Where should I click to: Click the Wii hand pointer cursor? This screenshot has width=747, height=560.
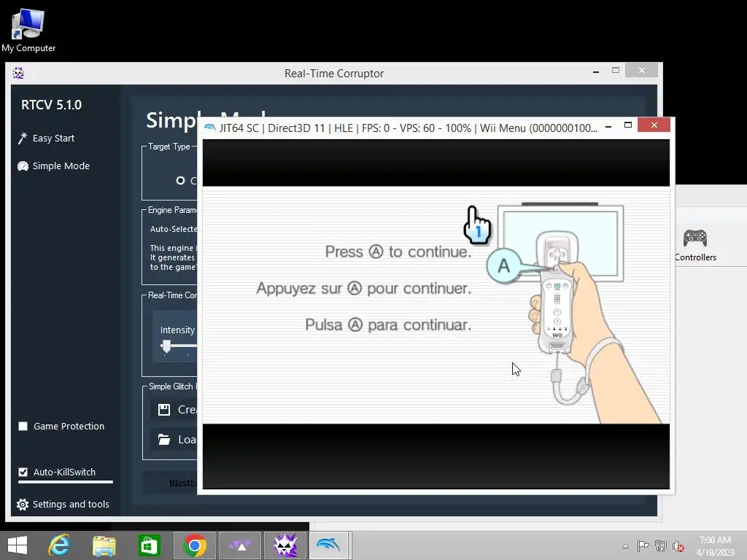click(x=477, y=225)
